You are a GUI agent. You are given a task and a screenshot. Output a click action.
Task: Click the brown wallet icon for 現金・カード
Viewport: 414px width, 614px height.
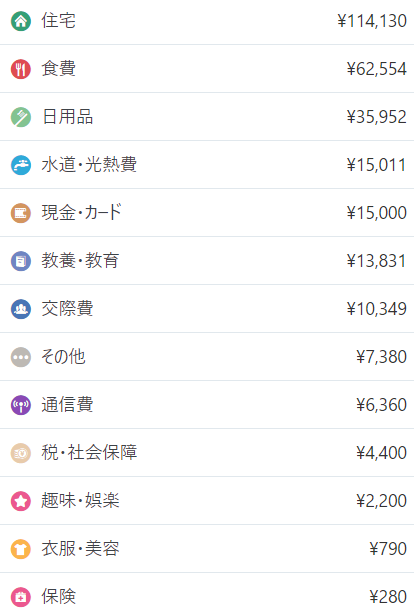tap(21, 213)
